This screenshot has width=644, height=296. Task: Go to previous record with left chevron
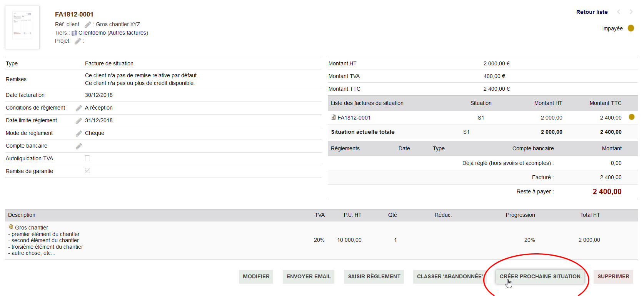pyautogui.click(x=619, y=12)
